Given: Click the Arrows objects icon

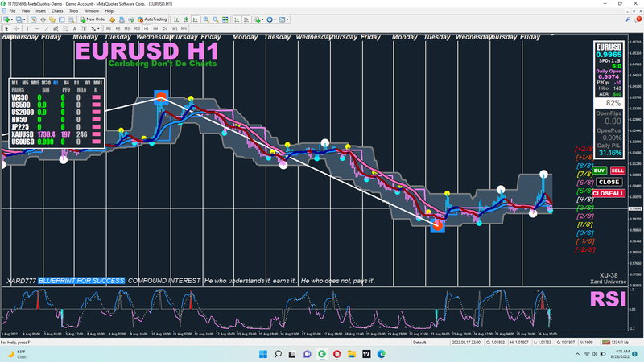Looking at the screenshot, I should [x=93, y=28].
